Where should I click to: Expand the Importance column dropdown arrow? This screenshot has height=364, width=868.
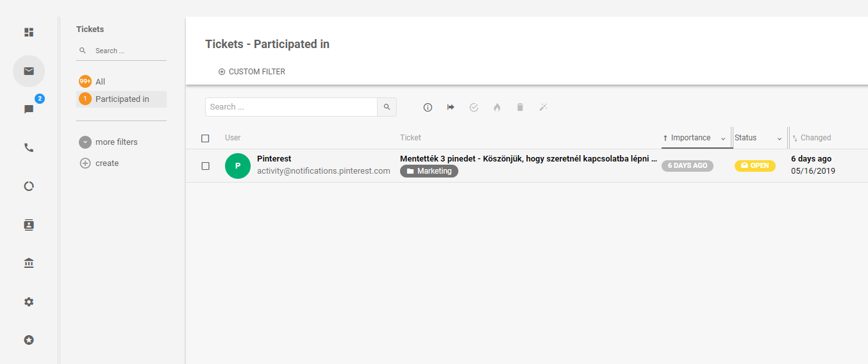coord(723,138)
